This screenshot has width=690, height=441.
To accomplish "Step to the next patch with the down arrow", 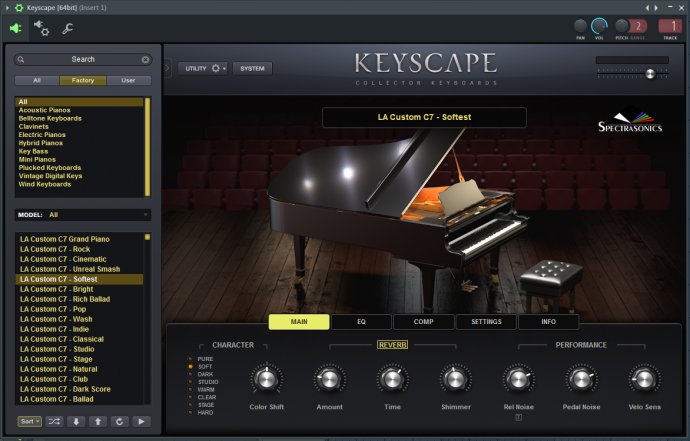I will coord(76,422).
